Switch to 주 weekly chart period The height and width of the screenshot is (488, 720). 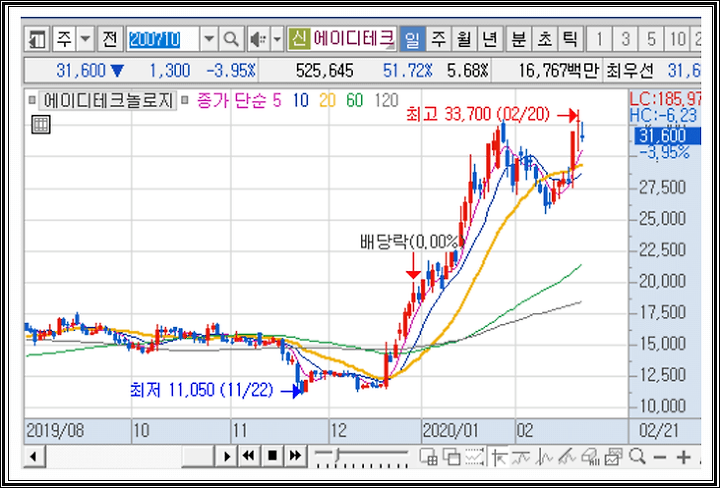[439, 40]
